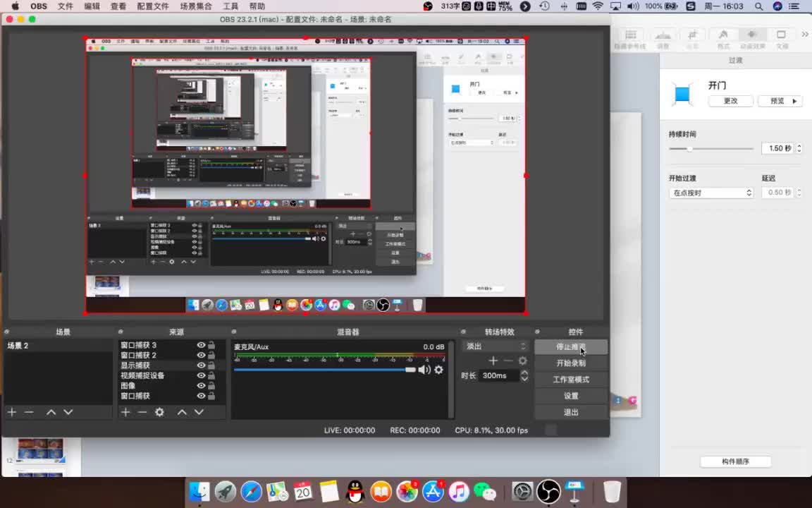Toggle visibility eye for 窗口捕获 3

point(201,345)
